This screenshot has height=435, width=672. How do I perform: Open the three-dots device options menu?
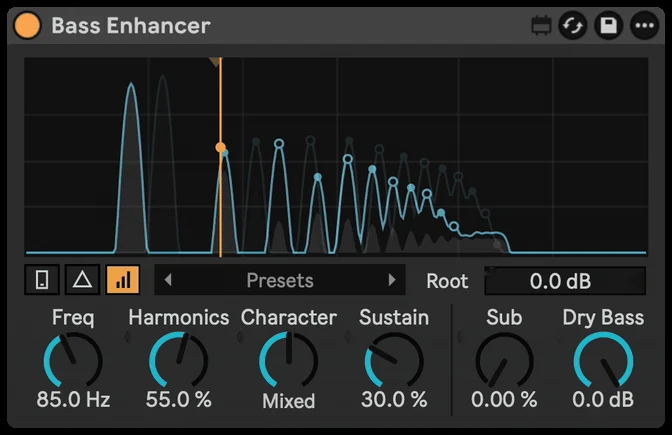(x=645, y=26)
